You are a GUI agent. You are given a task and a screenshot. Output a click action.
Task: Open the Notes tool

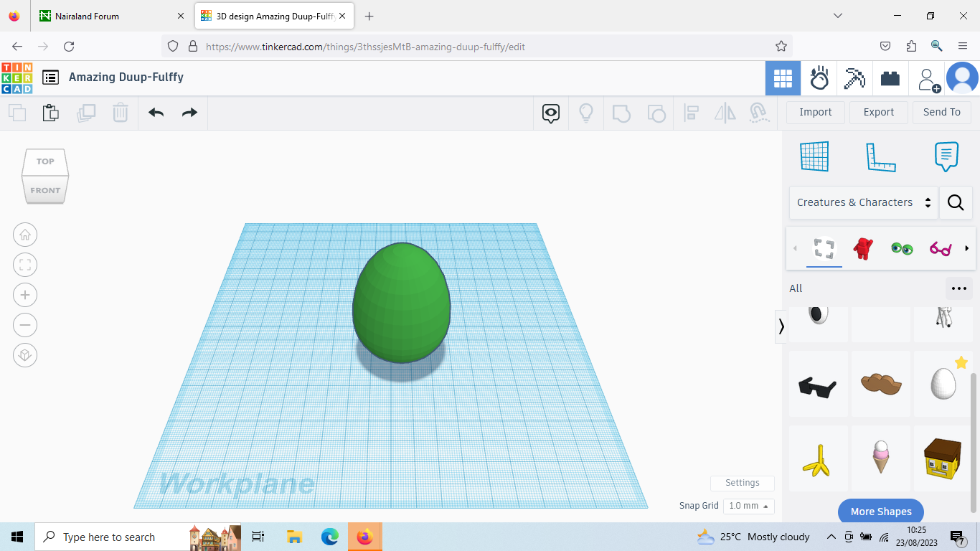pyautogui.click(x=946, y=156)
